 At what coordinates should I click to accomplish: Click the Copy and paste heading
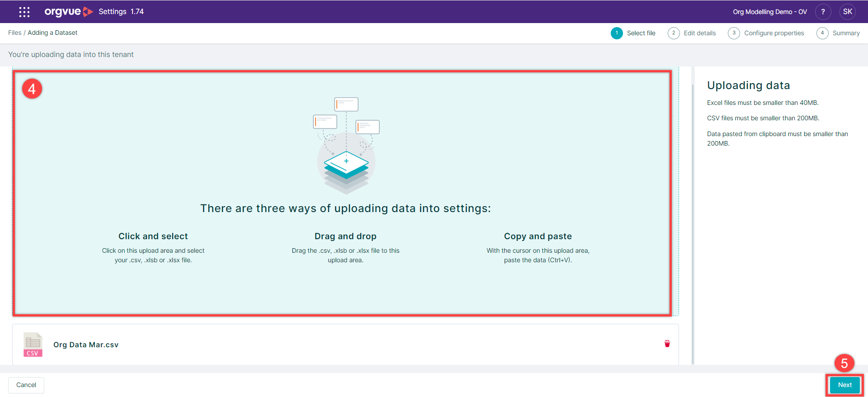538,236
